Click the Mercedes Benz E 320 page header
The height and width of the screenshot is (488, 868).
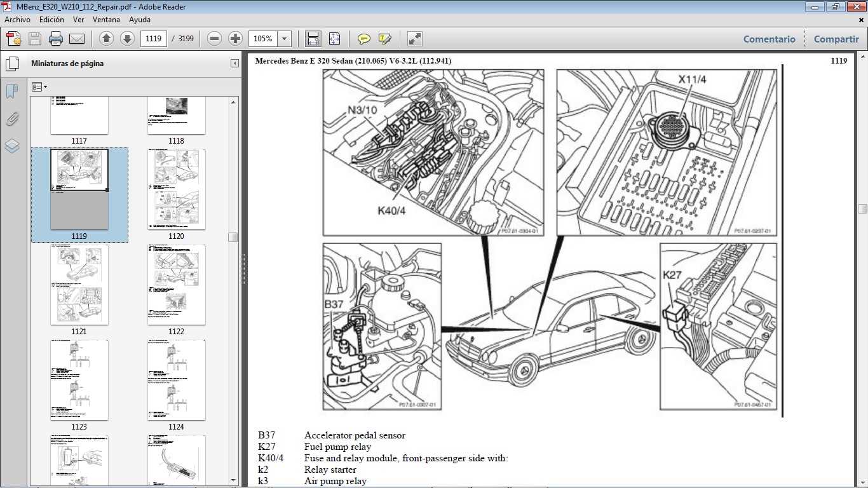(x=353, y=61)
